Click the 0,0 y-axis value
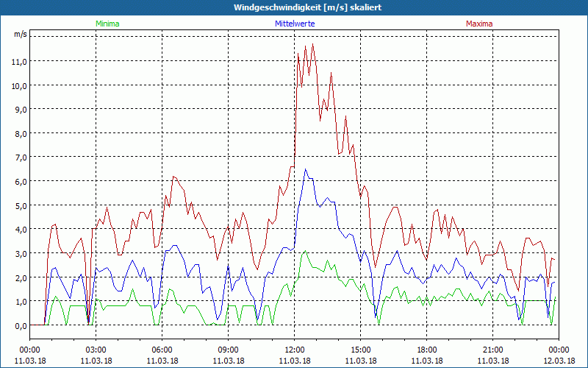The width and height of the screenshot is (588, 368). point(19,325)
